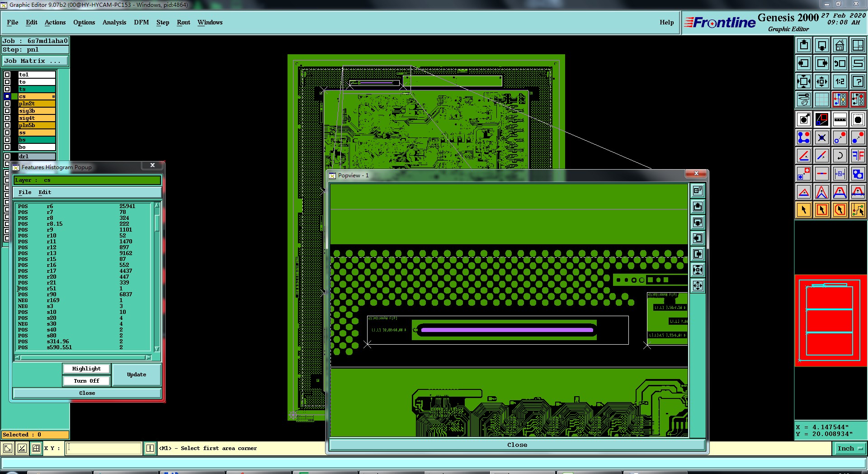Click the exclamation mark icon in bottom bar
The image size is (868, 474).
point(150,448)
